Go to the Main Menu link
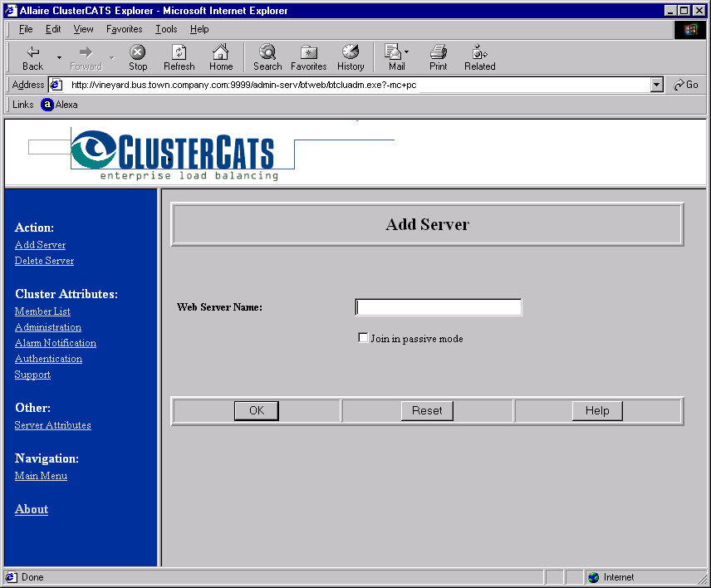 click(x=41, y=476)
